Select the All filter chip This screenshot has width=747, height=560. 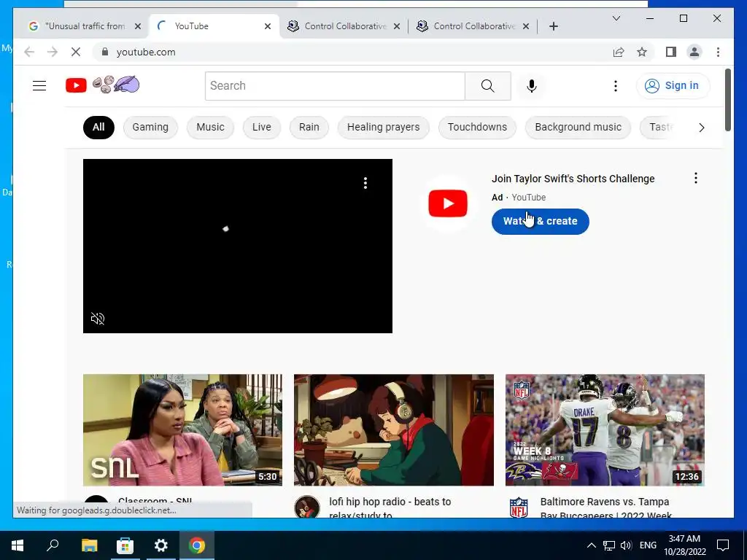point(98,127)
